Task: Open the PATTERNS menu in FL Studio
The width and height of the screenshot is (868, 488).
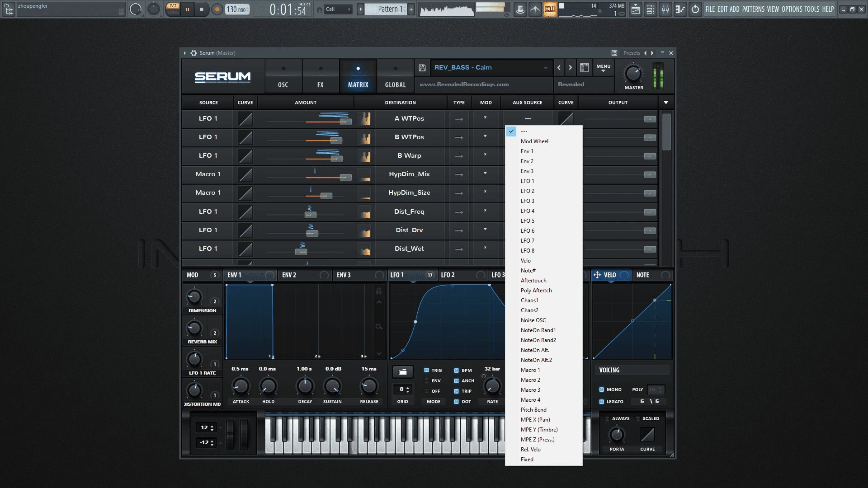Action: [753, 9]
